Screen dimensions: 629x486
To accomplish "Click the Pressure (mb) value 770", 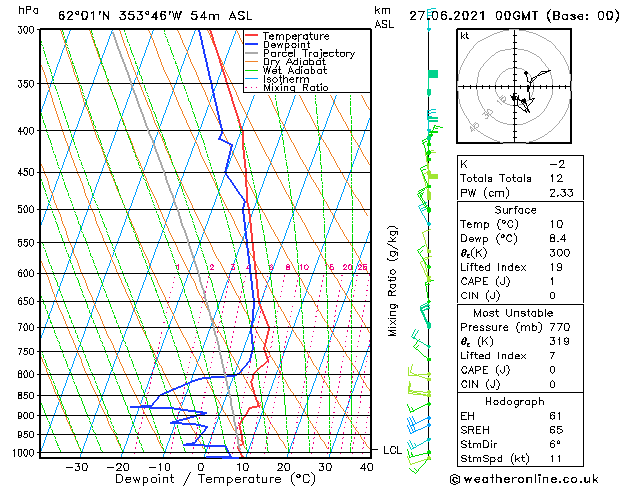I will click(x=560, y=327).
